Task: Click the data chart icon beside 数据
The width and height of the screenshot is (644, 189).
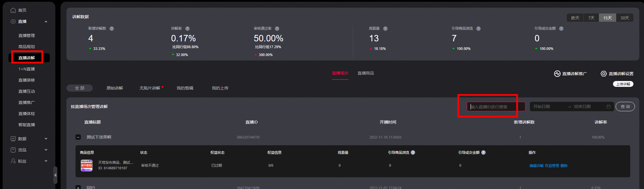Action: pyautogui.click(x=13, y=139)
